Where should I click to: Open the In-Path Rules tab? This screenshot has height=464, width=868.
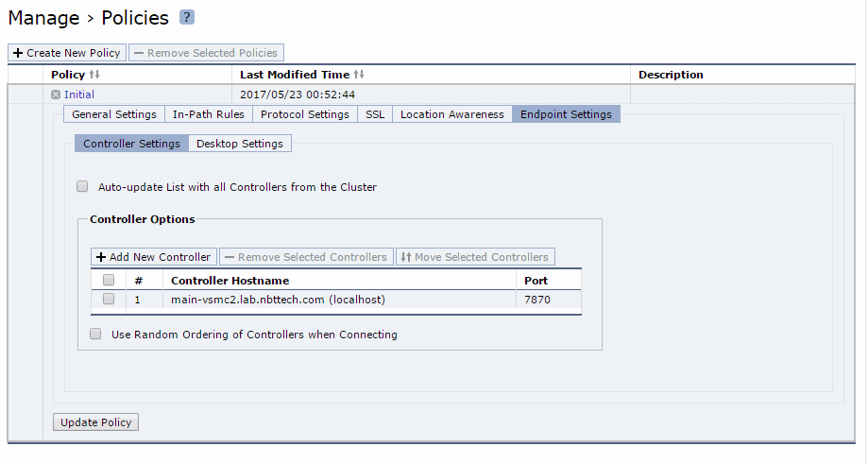(208, 114)
